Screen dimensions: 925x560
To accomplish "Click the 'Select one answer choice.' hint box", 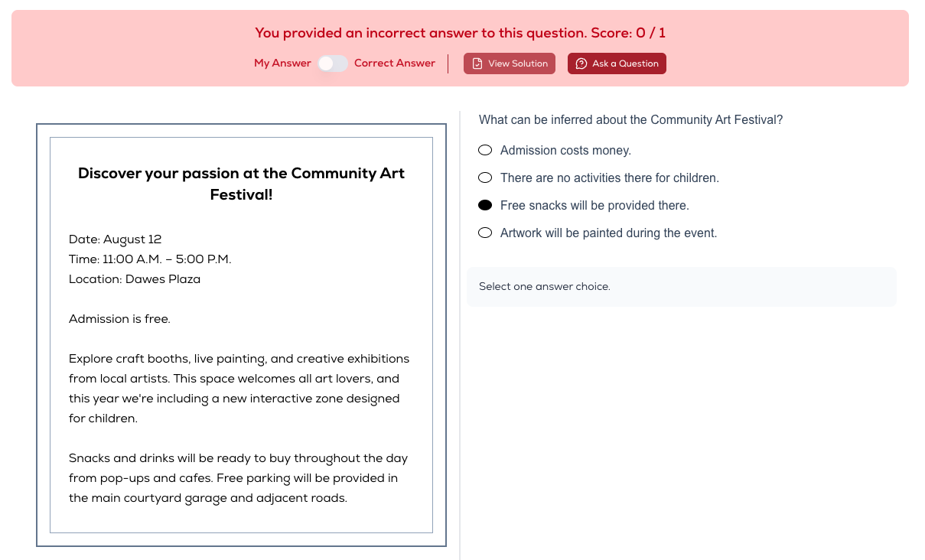I will point(681,287).
